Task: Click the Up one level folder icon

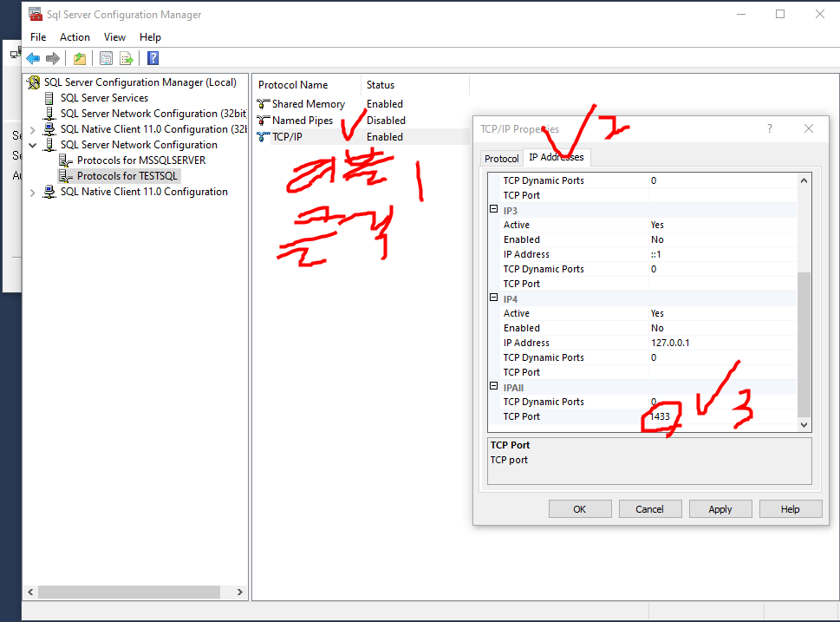Action: (80, 58)
